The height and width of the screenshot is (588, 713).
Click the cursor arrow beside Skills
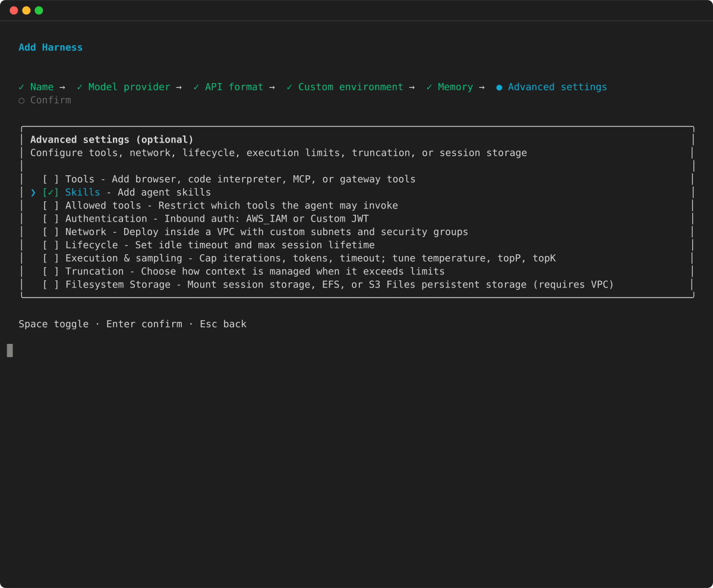(x=33, y=192)
